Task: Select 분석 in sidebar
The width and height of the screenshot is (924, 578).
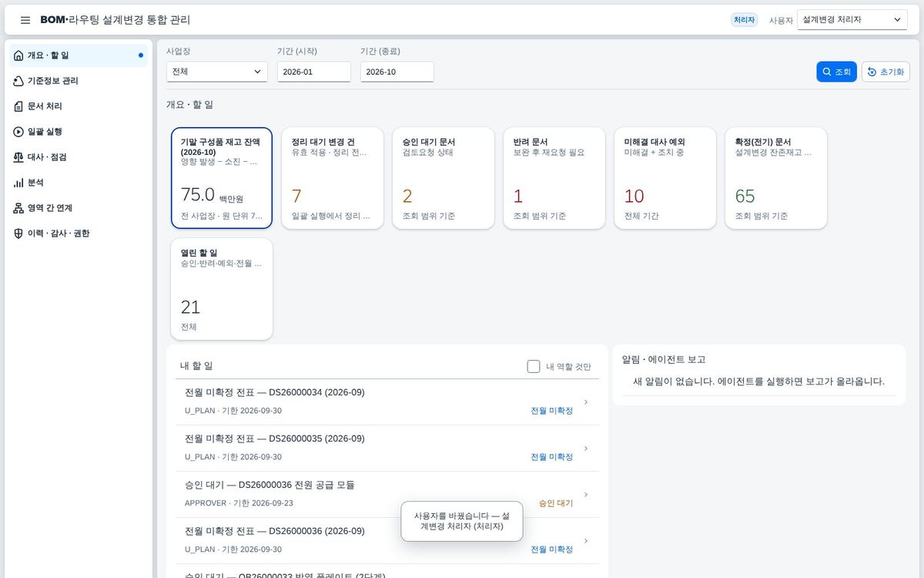Action: pyautogui.click(x=79, y=183)
